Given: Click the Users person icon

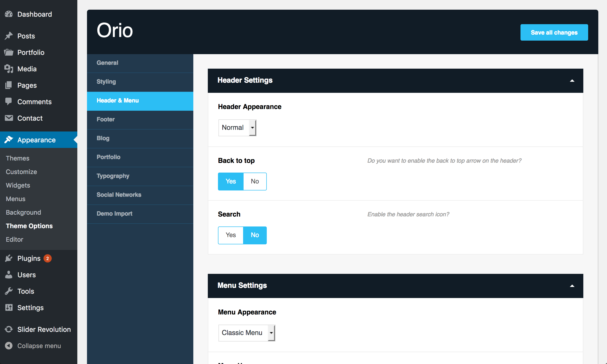Looking at the screenshot, I should point(9,275).
